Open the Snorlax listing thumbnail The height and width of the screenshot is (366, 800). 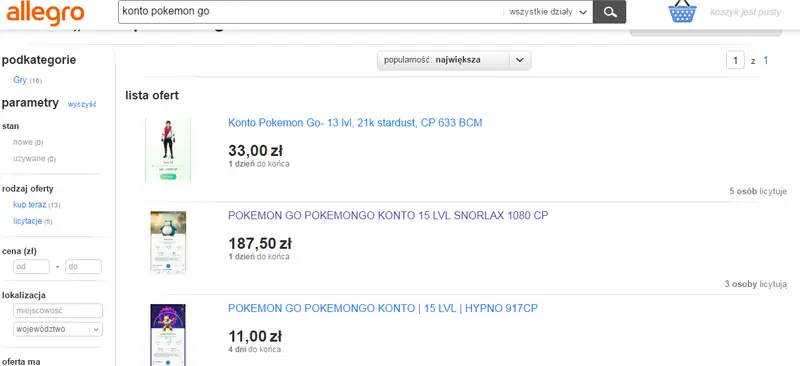tap(168, 242)
